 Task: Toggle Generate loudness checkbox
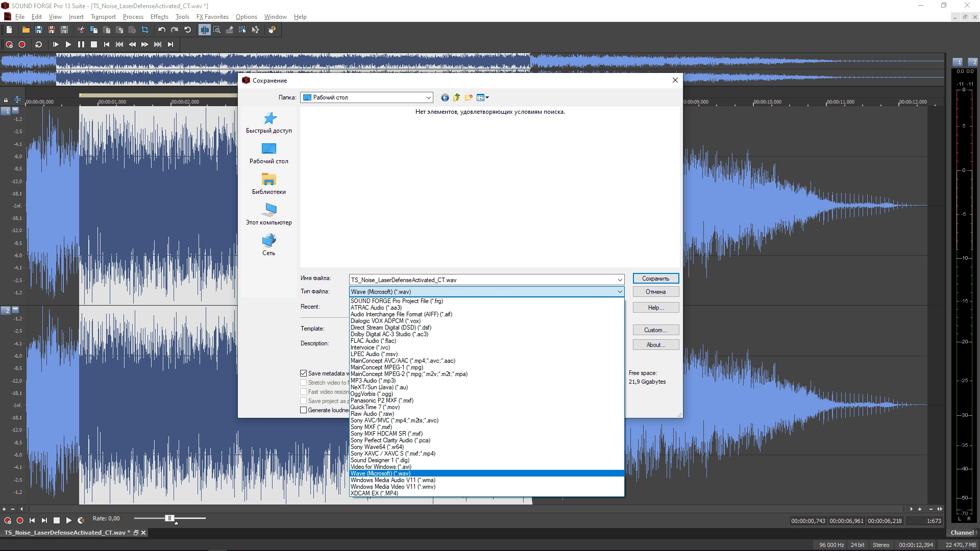304,410
